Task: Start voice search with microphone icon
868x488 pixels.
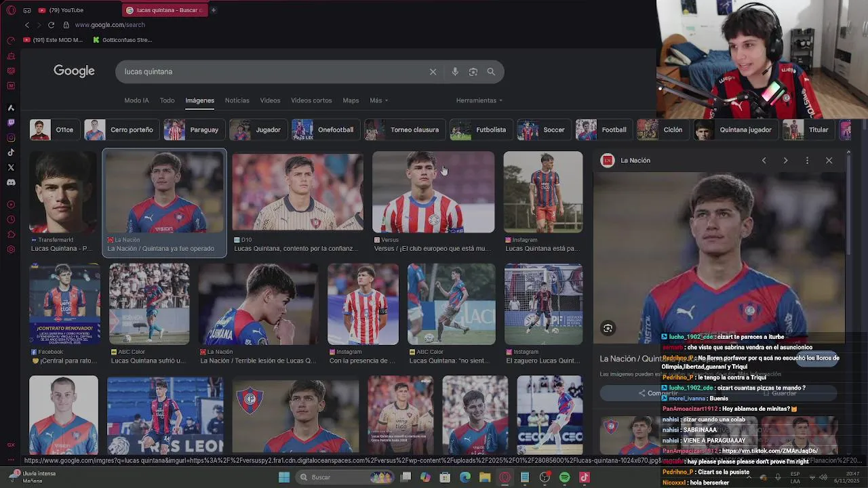Action: (x=455, y=72)
